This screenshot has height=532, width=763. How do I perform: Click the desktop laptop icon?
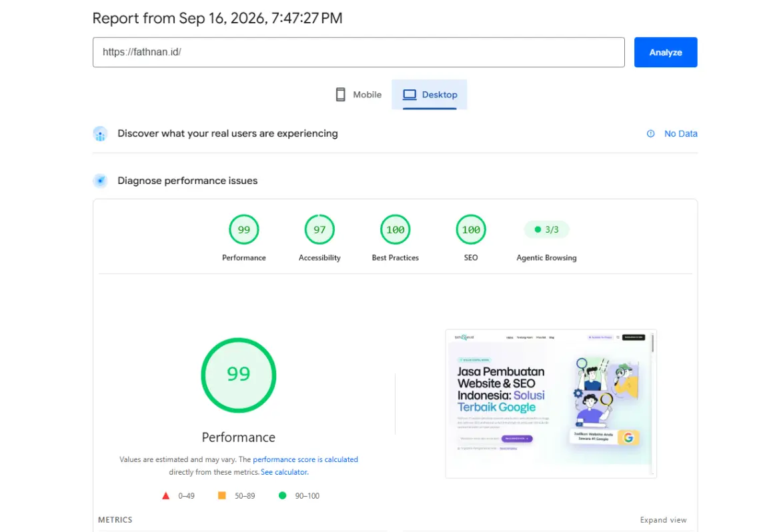410,95
